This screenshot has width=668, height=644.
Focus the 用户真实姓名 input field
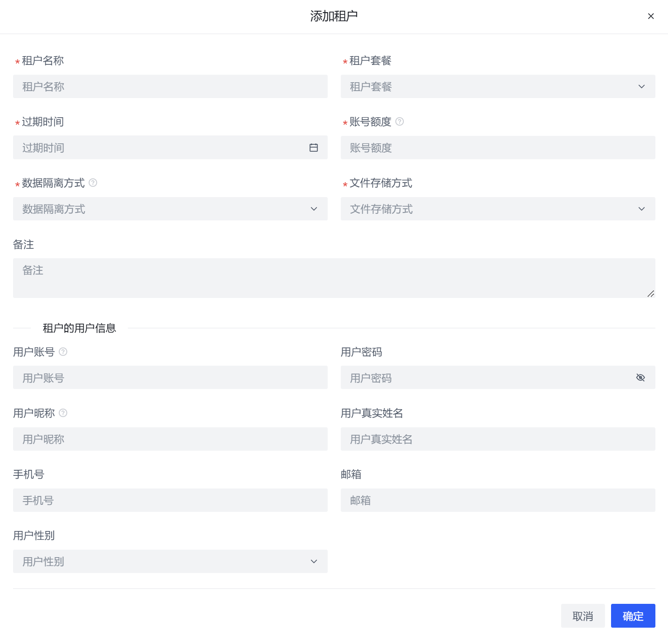[498, 439]
